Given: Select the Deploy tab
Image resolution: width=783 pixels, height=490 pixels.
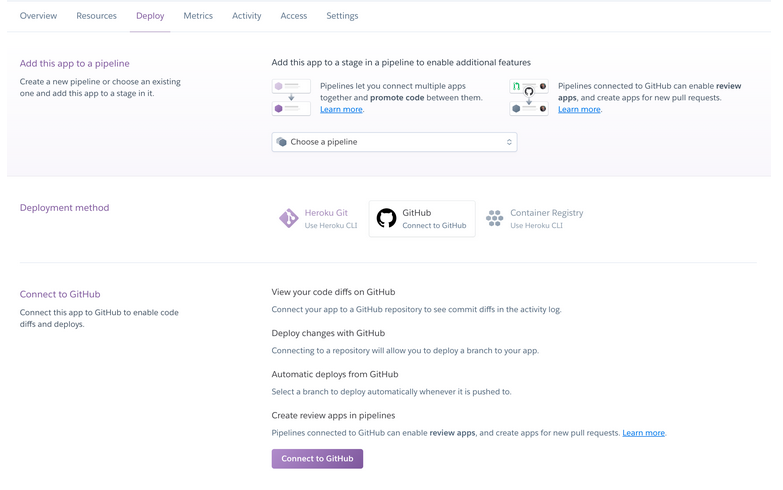Looking at the screenshot, I should pyautogui.click(x=150, y=16).
